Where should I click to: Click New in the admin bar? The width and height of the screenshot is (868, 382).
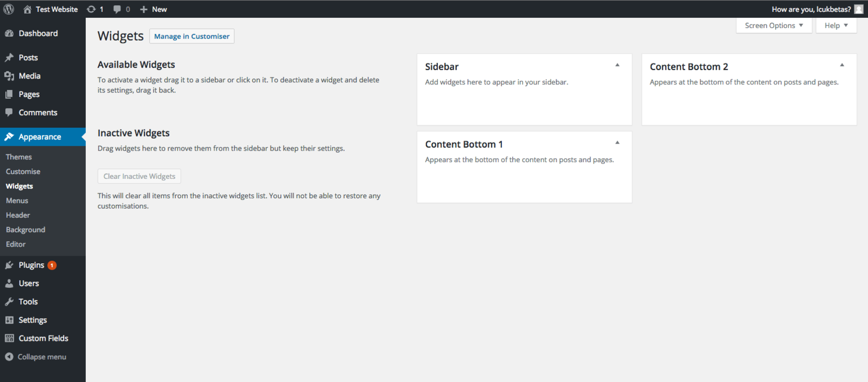(159, 9)
